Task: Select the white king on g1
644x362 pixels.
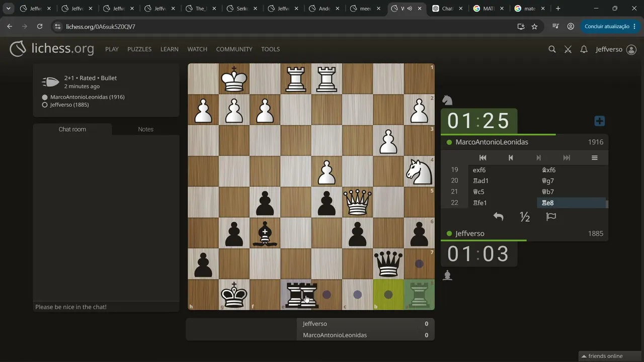Action: coord(234,79)
